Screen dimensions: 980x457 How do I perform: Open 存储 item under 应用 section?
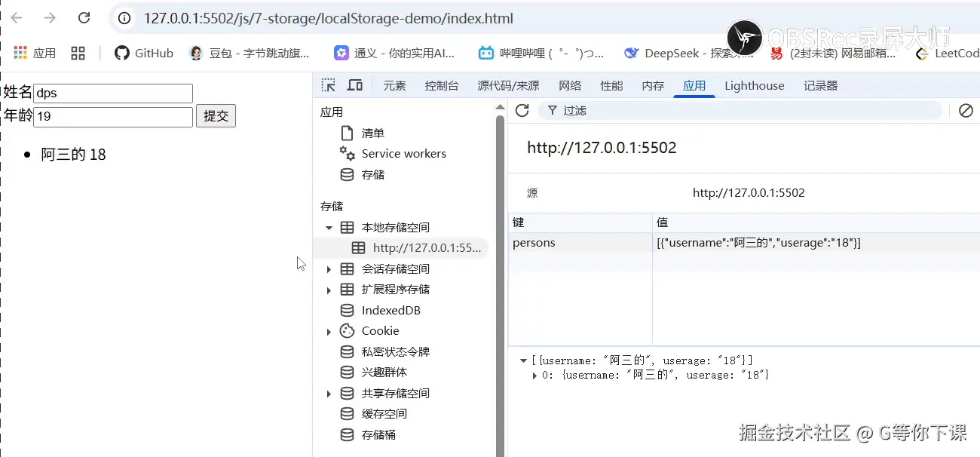[x=373, y=174]
